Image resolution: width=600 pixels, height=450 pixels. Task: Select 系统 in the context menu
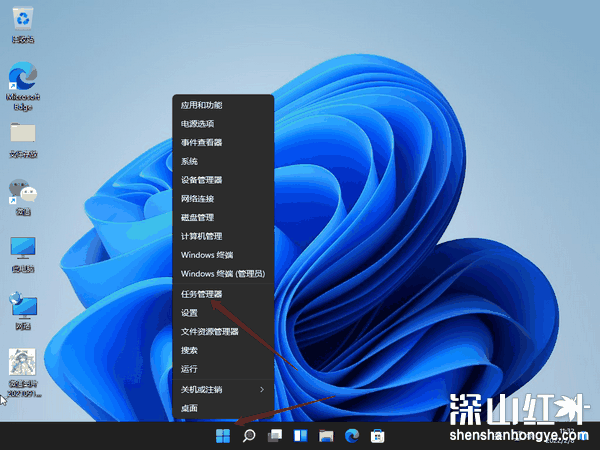coord(223,161)
